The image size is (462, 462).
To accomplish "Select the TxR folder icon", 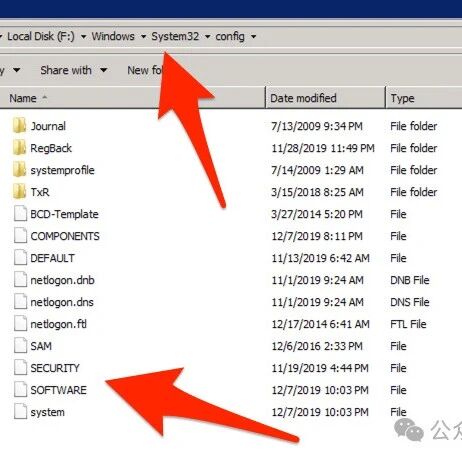I will (x=20, y=192).
